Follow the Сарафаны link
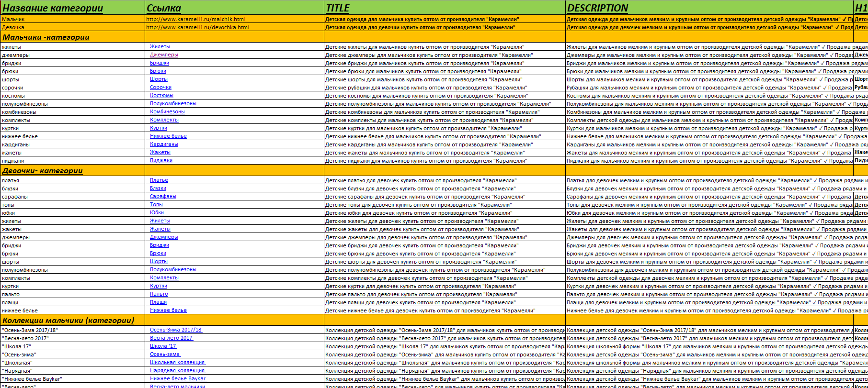Screen dimensions: 868x388 point(163,196)
